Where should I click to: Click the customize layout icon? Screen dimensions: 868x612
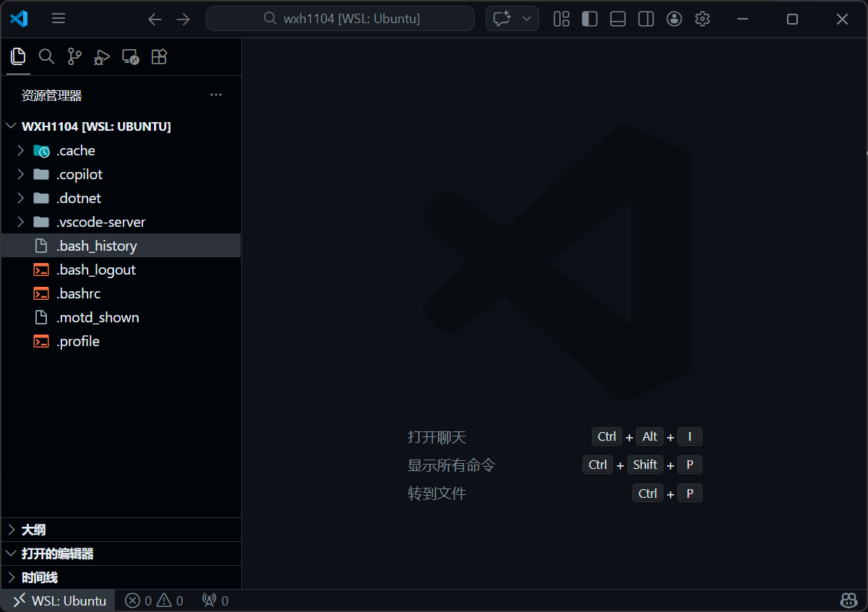tap(561, 19)
